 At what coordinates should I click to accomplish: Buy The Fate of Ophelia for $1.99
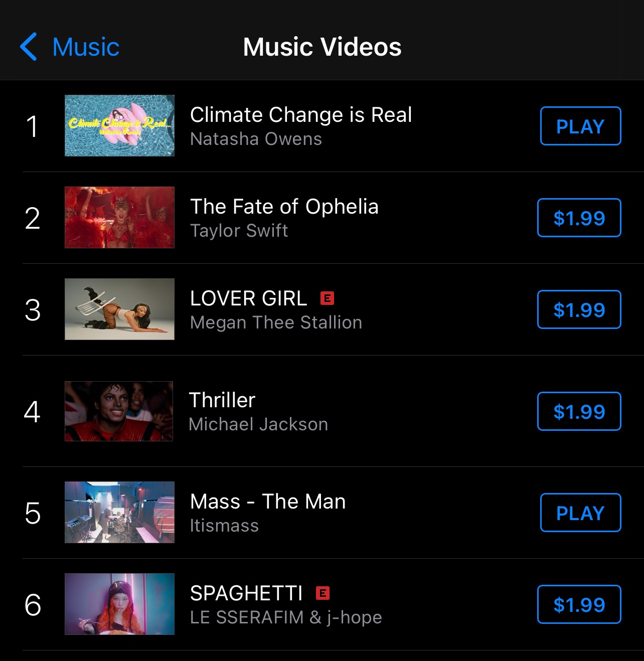point(579,218)
